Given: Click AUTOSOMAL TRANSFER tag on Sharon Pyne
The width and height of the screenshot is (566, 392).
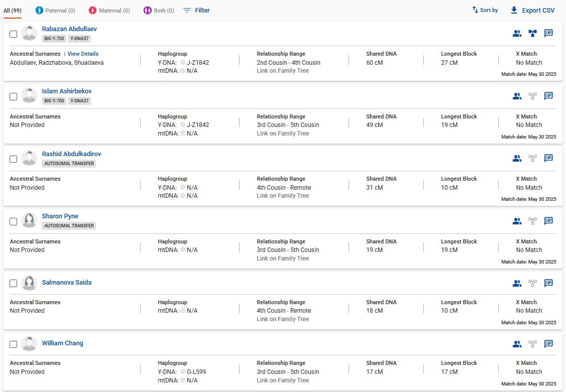Looking at the screenshot, I should click(x=69, y=226).
